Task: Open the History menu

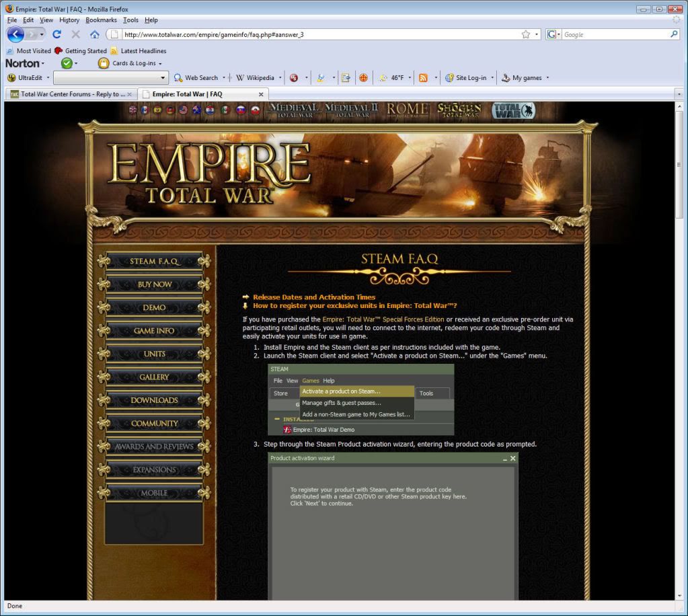Action: [x=69, y=20]
